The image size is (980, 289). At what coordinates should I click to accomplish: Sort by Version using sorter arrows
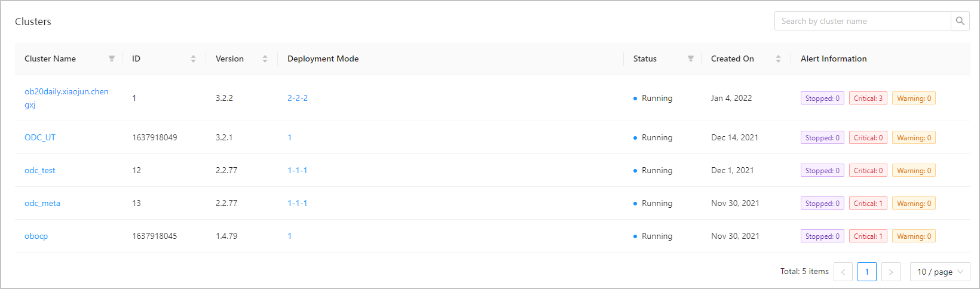tap(265, 59)
